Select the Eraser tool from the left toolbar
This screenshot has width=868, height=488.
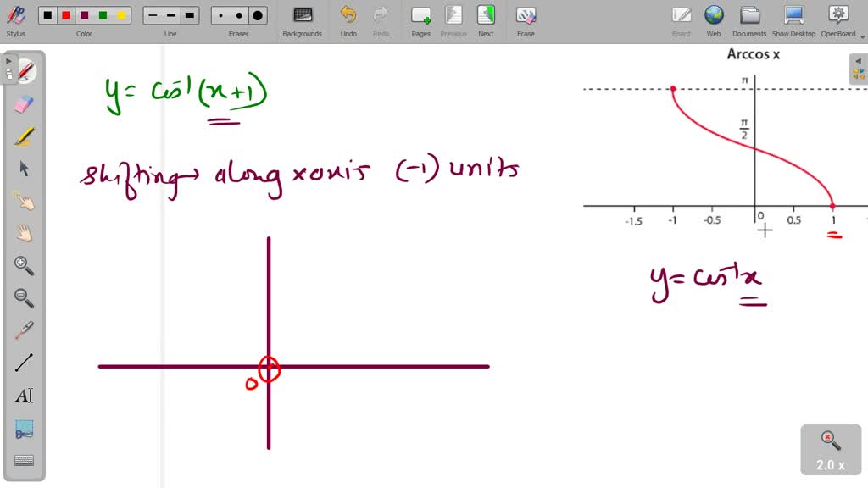24,103
